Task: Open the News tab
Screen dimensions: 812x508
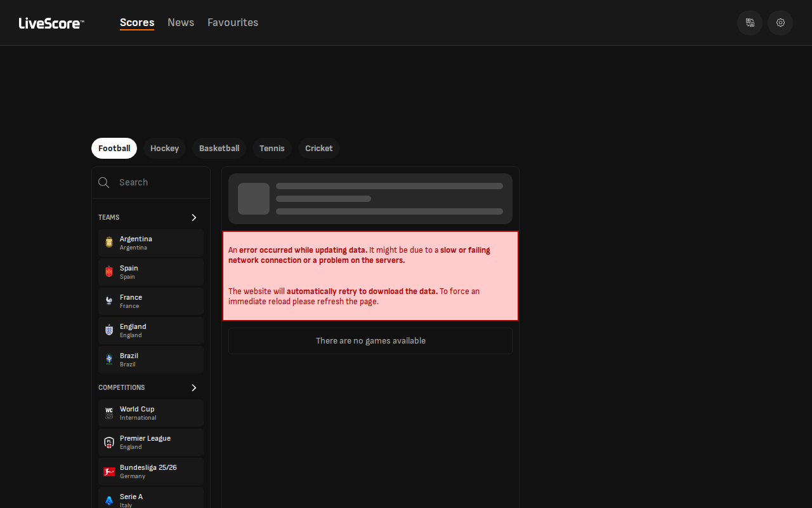Action: point(181,23)
